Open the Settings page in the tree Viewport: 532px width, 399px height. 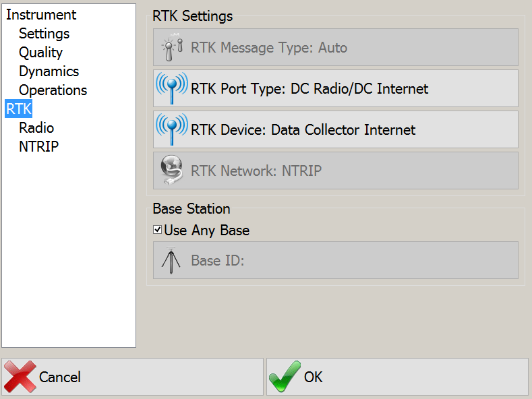coord(44,34)
